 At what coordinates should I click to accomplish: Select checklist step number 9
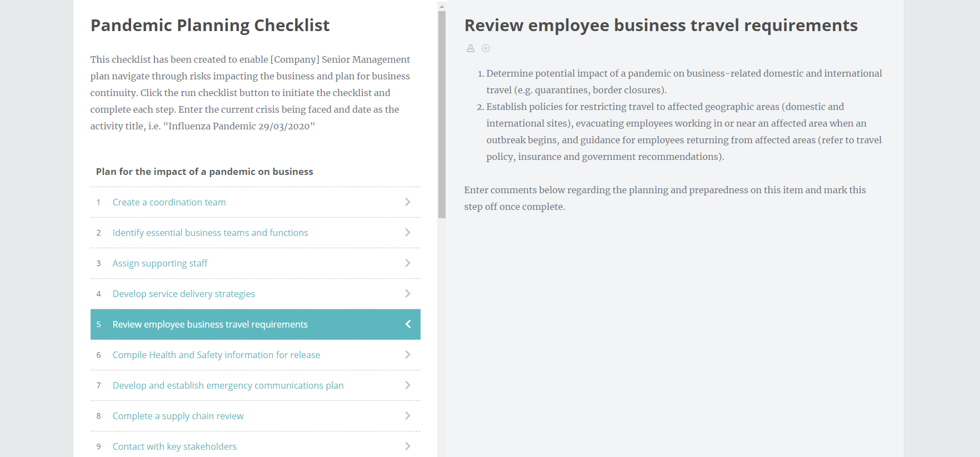point(98,446)
